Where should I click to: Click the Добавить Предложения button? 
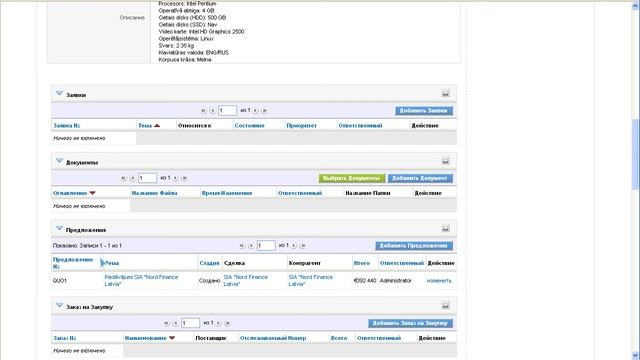[x=414, y=246]
